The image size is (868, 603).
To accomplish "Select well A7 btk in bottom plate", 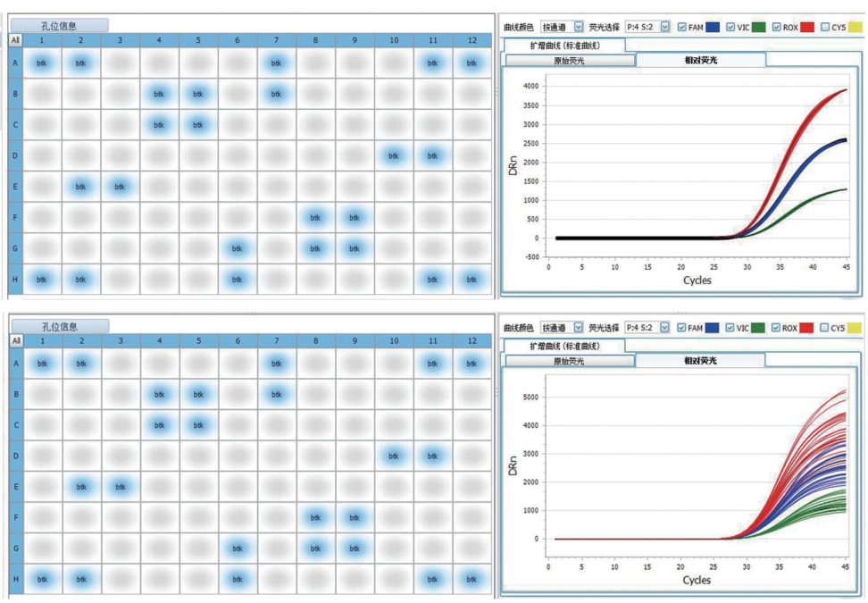I will (x=276, y=364).
